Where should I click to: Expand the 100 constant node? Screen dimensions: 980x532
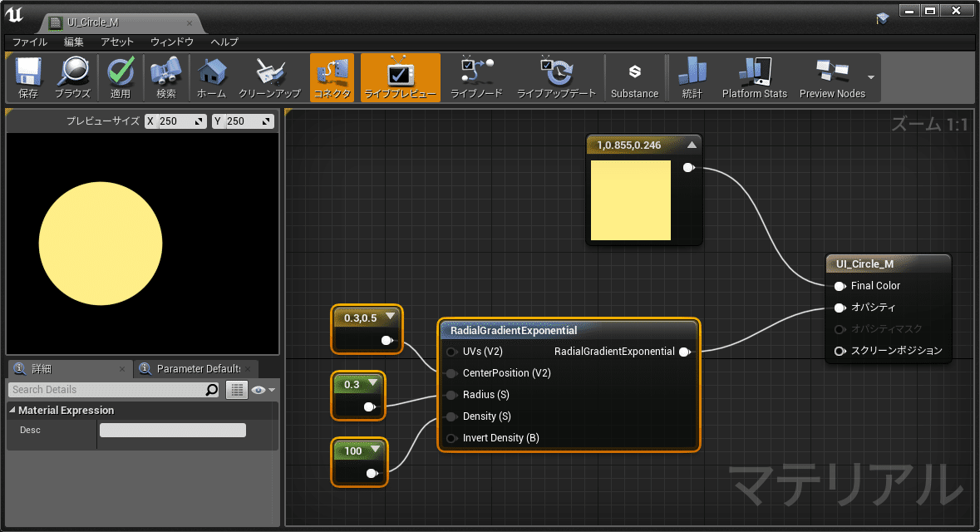coord(375,449)
